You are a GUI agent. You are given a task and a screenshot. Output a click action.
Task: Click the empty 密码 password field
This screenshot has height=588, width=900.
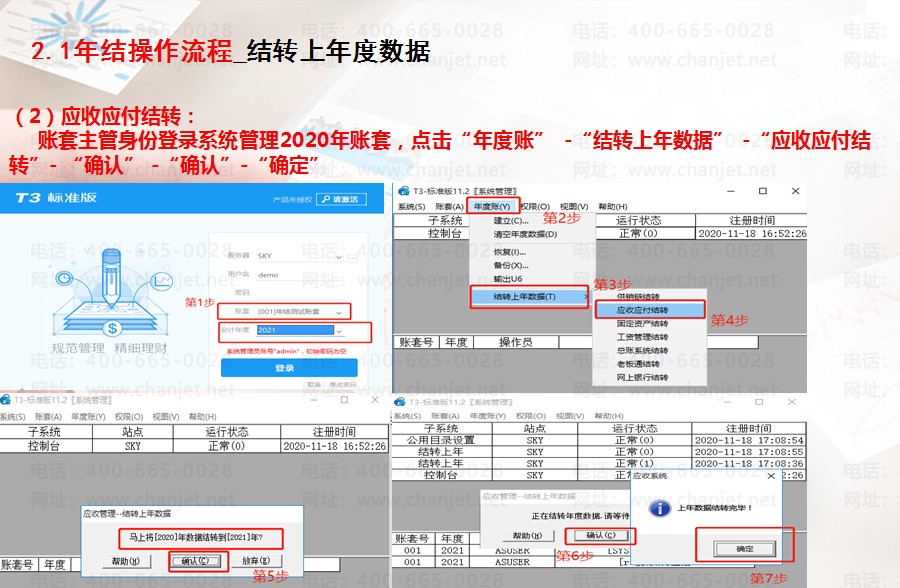298,293
